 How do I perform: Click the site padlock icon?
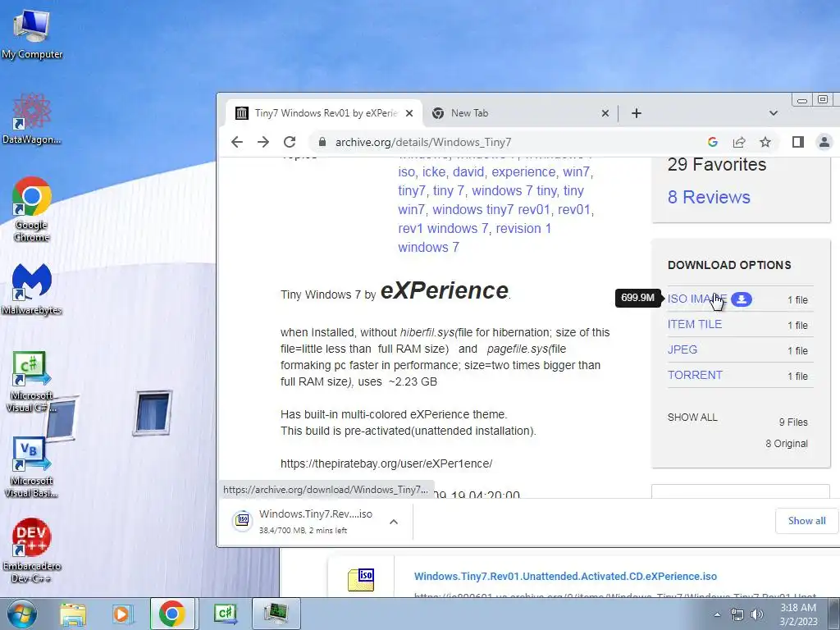pyautogui.click(x=322, y=142)
